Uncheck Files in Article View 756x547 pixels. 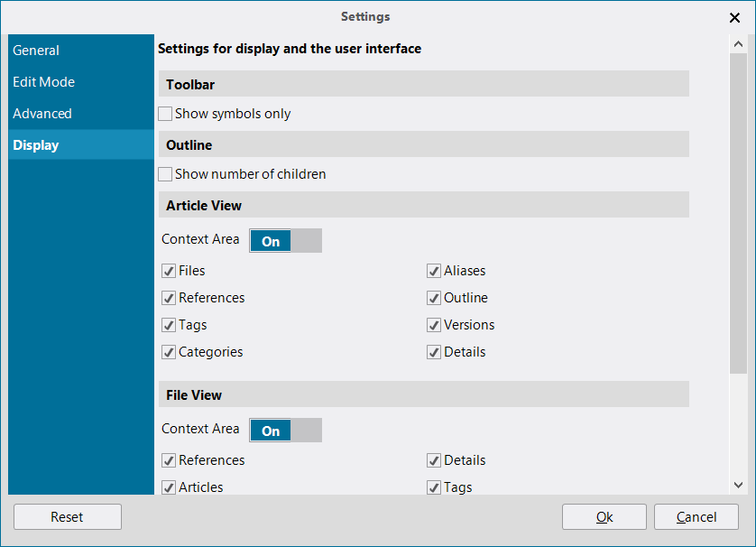coord(169,271)
